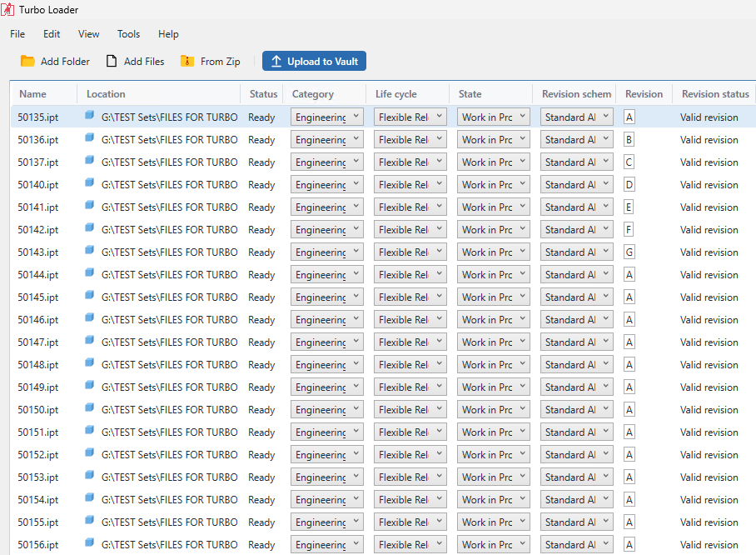Click the Ready status of 50145.ipt
Viewport: 756px width, 555px height.
click(x=261, y=297)
